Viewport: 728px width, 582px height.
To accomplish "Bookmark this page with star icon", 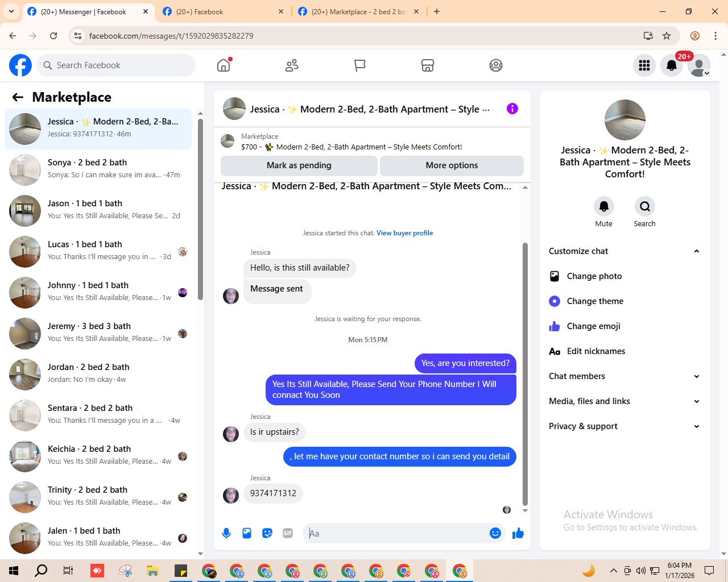I will [x=667, y=36].
